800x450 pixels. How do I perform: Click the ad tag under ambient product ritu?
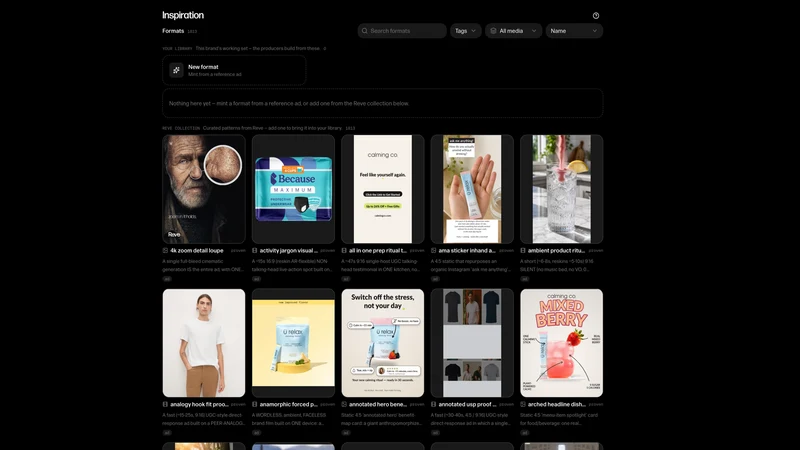(524, 279)
